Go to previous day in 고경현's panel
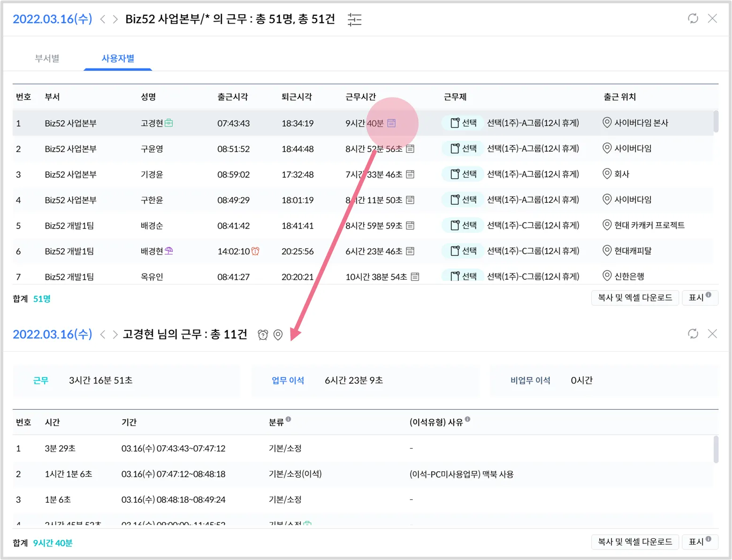The height and width of the screenshot is (560, 732). [x=103, y=335]
